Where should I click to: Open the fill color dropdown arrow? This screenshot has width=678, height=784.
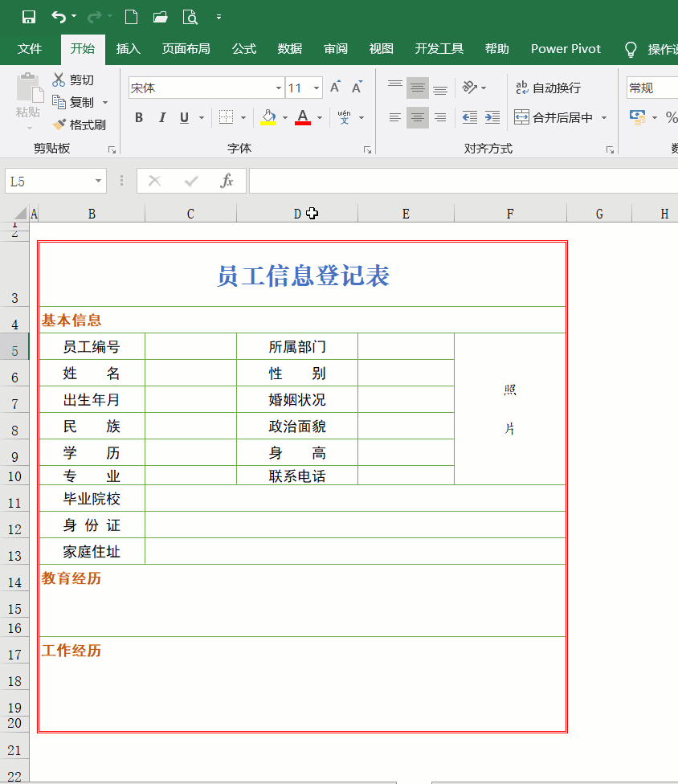pos(285,118)
